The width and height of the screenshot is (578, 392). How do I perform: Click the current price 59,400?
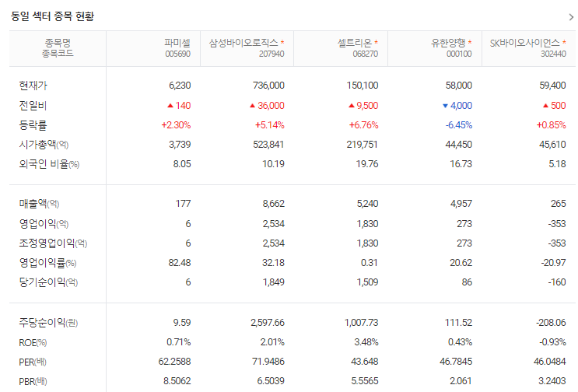pyautogui.click(x=552, y=86)
